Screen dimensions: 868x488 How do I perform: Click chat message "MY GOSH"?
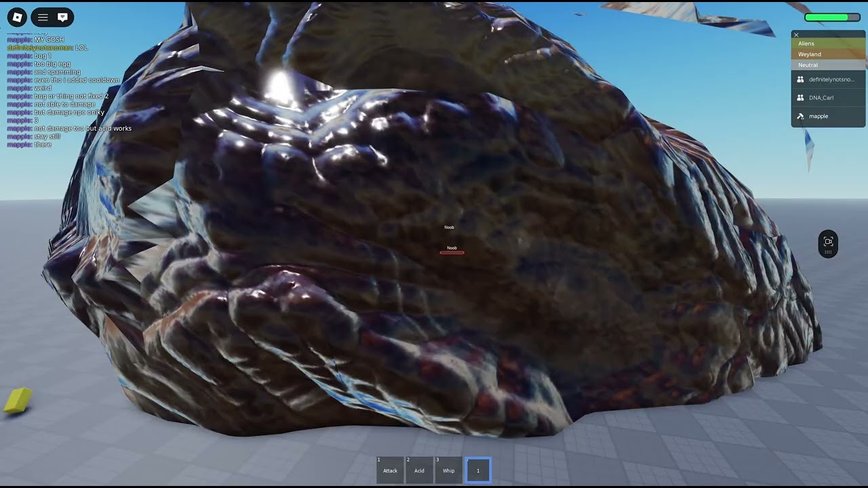tap(49, 39)
